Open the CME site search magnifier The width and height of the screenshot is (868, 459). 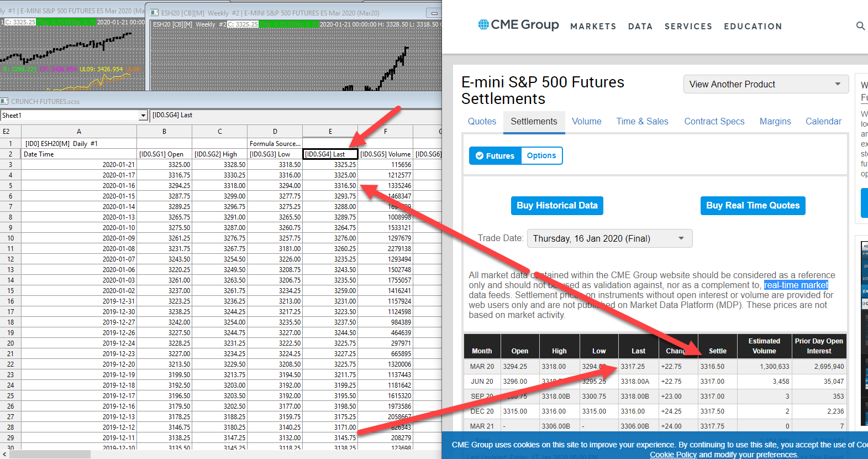click(860, 26)
